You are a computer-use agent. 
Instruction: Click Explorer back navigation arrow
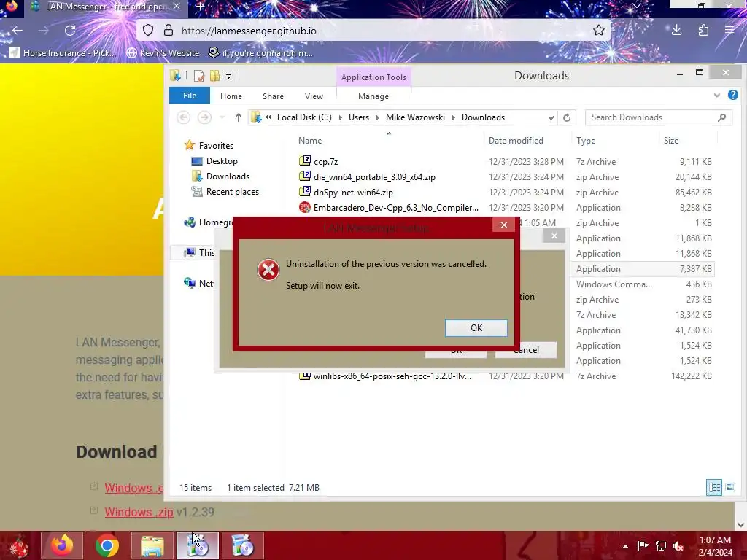(183, 117)
